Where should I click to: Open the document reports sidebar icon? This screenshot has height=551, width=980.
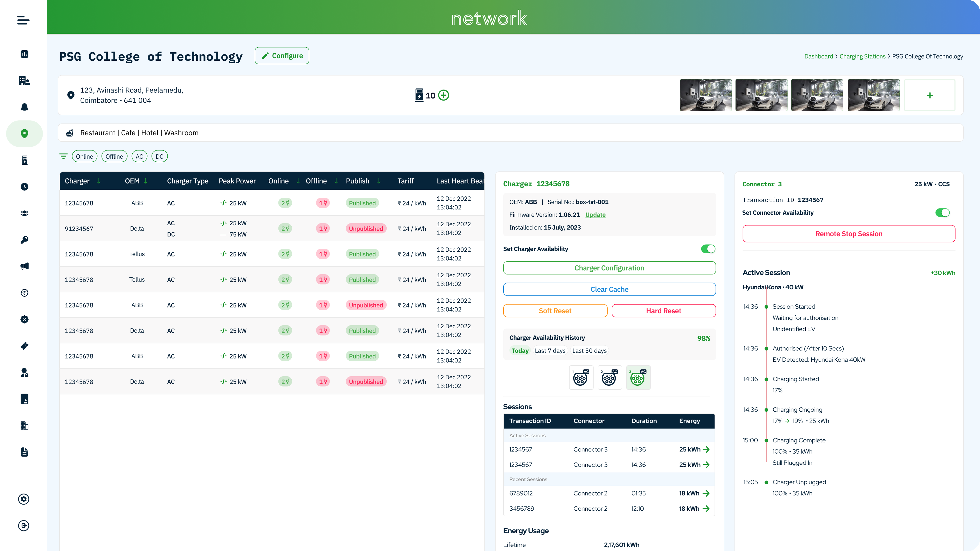[x=24, y=452]
